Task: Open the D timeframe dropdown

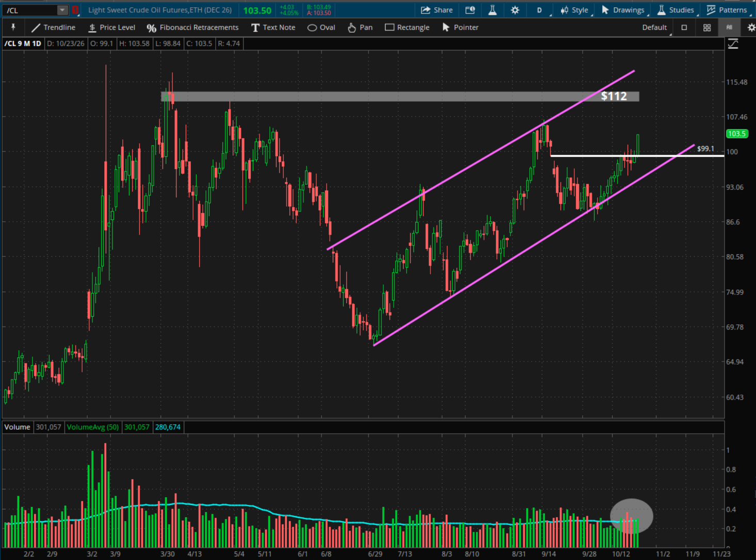Action: (x=541, y=10)
